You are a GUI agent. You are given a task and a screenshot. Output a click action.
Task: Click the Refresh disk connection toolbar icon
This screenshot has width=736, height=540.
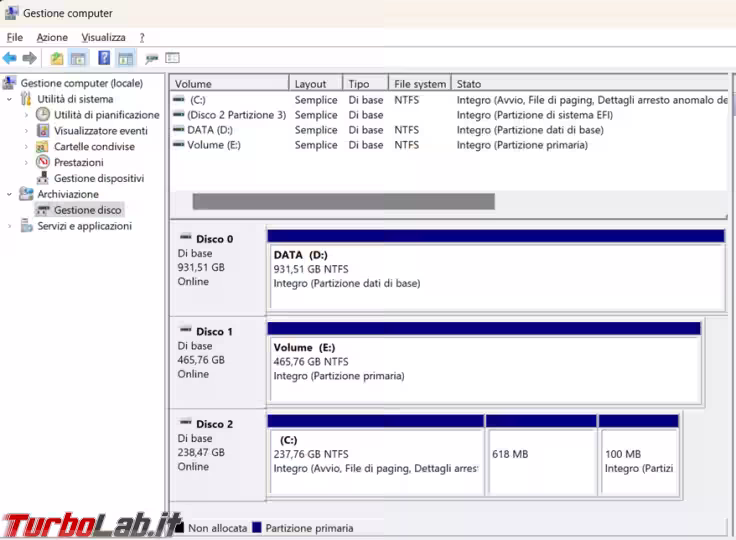pos(151,59)
